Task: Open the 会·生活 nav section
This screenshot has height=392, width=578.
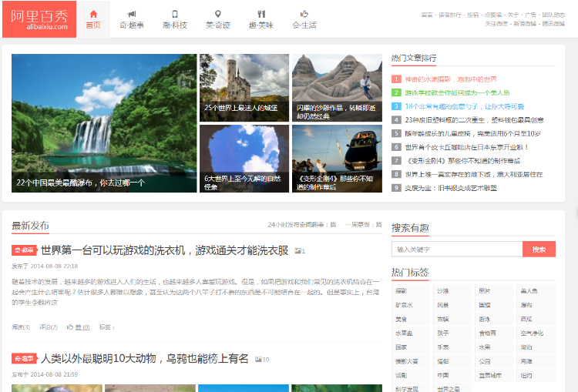Action: tap(304, 19)
